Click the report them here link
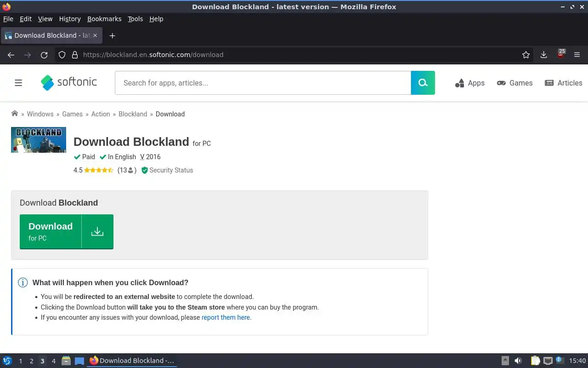This screenshot has width=588, height=368. click(226, 317)
